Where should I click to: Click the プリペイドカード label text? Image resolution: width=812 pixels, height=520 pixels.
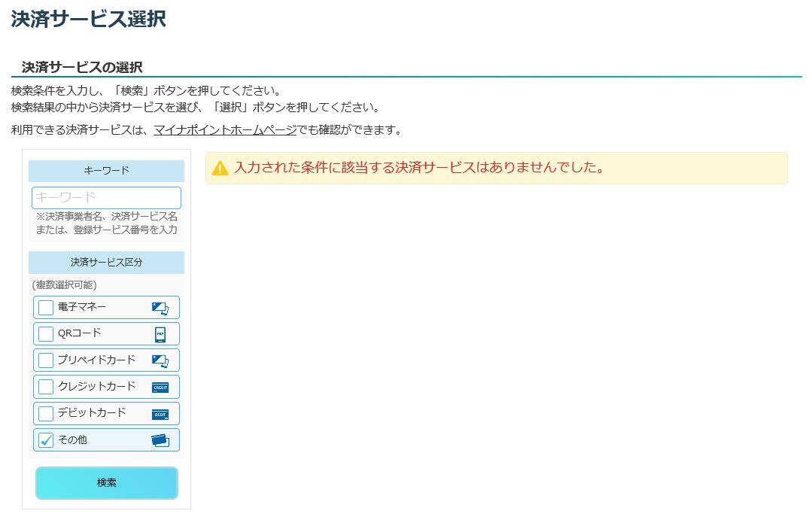pos(97,360)
